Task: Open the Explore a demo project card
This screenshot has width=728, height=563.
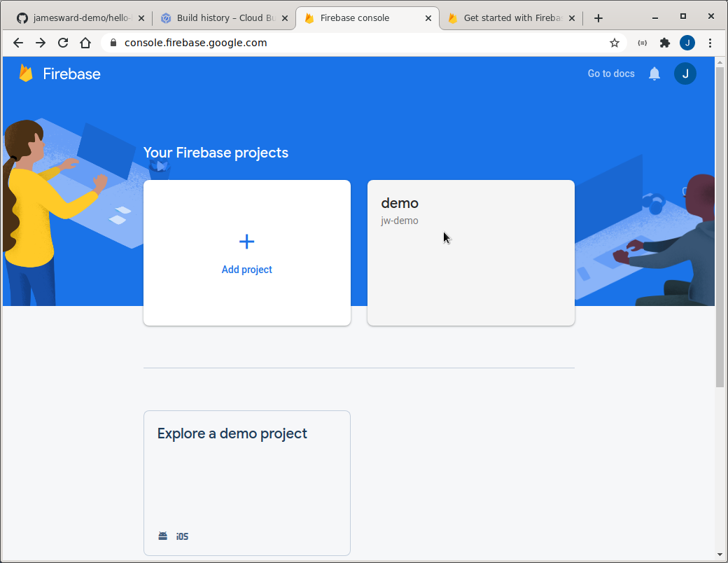Action: coord(246,483)
